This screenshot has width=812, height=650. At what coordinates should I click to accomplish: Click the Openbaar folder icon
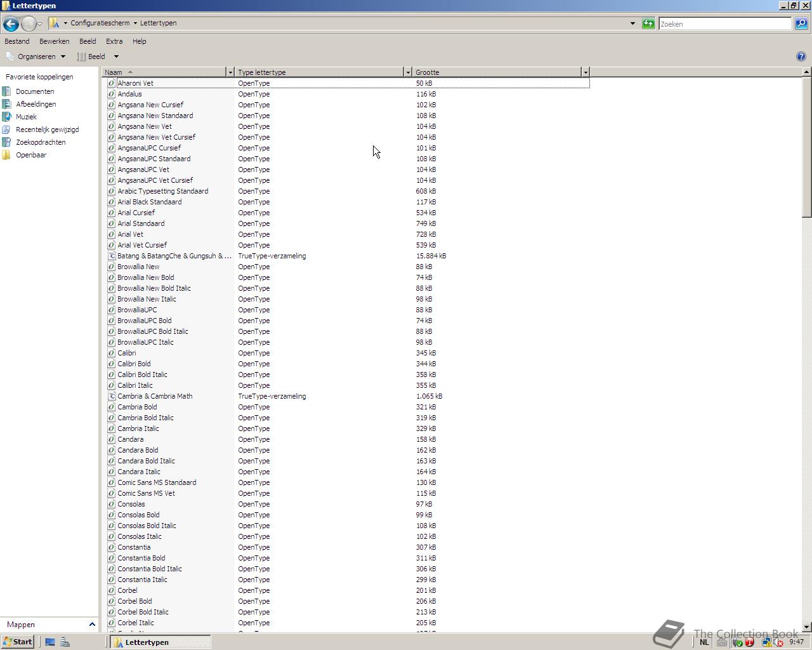point(7,155)
